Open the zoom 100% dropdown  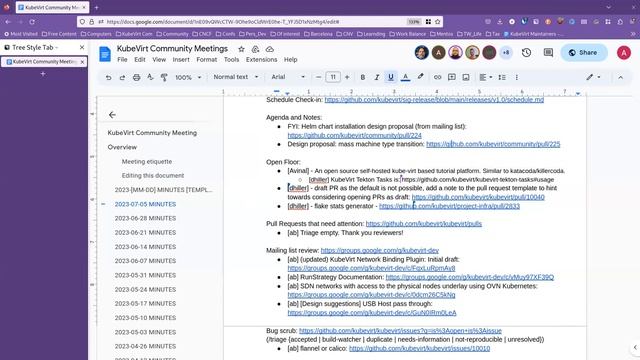pos(188,77)
